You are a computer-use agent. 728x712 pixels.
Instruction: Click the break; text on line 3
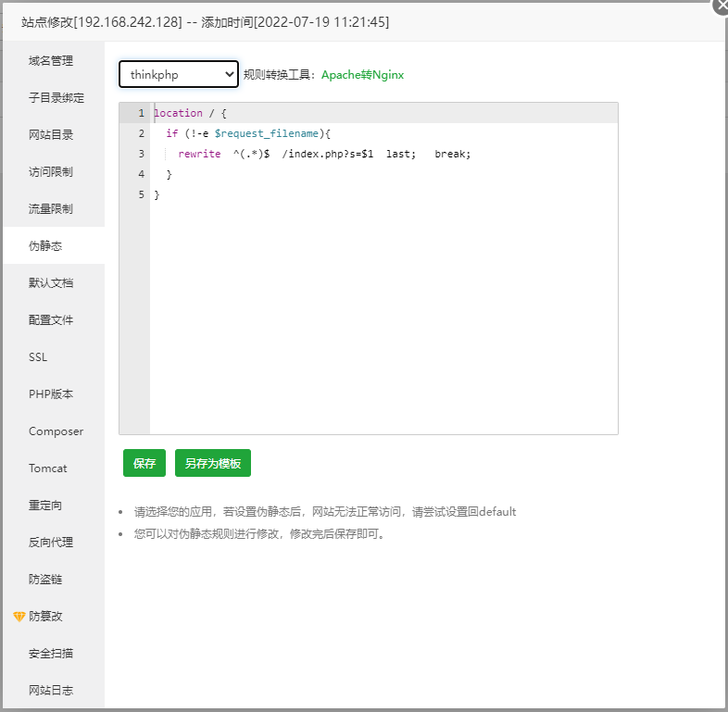[453, 154]
